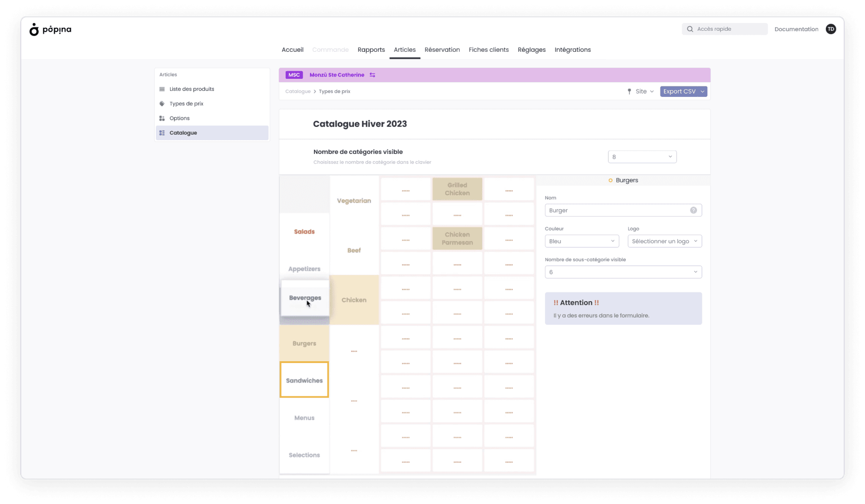Click the help icon in Nom field

pyautogui.click(x=693, y=210)
